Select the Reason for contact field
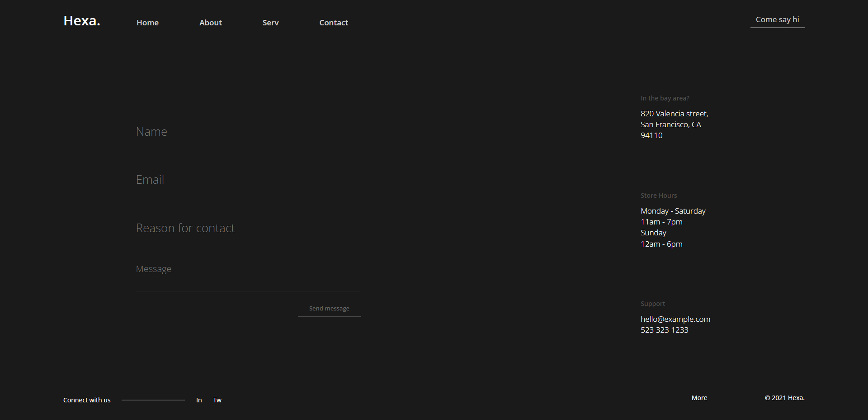This screenshot has width=868, height=420. pos(248,228)
